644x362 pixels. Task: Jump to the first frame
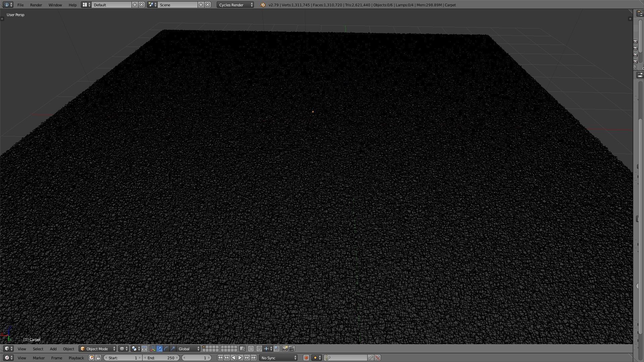(x=220, y=358)
